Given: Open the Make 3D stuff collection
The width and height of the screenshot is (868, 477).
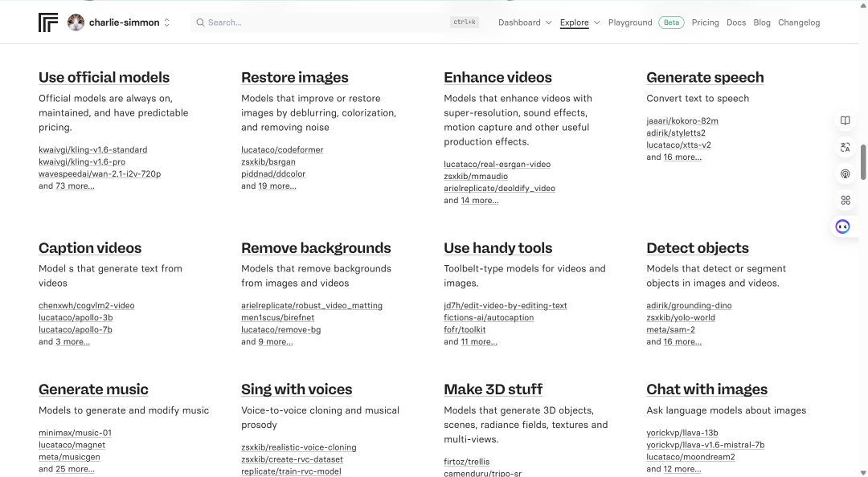Looking at the screenshot, I should pos(493,389).
